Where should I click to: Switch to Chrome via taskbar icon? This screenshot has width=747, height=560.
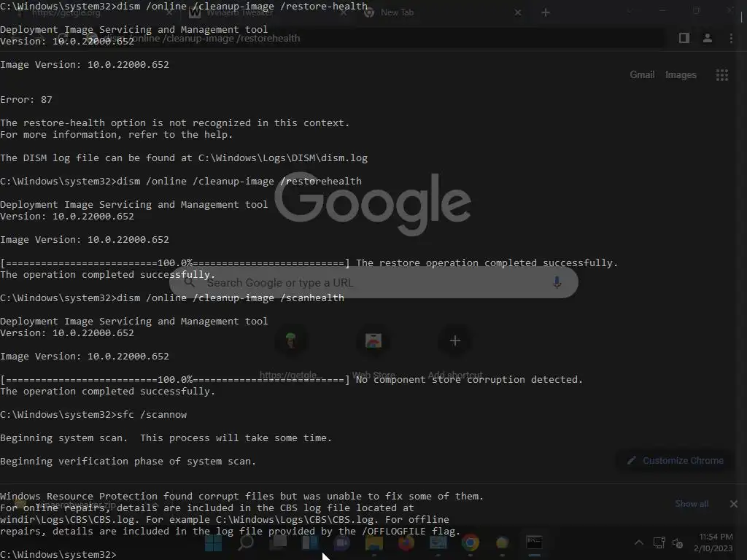pyautogui.click(x=471, y=542)
